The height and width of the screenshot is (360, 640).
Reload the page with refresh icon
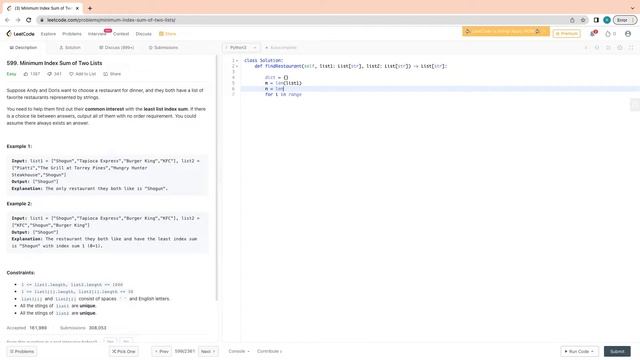coord(29,20)
